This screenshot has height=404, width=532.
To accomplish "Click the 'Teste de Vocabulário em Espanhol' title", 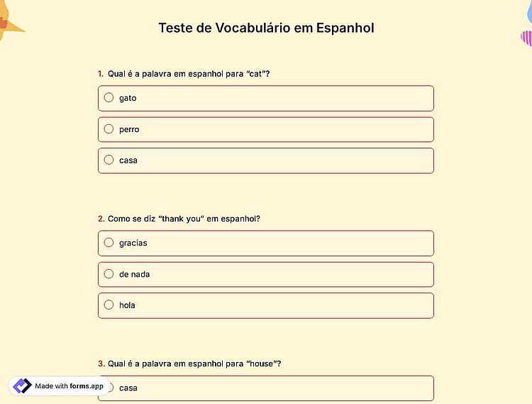I will point(266,28).
